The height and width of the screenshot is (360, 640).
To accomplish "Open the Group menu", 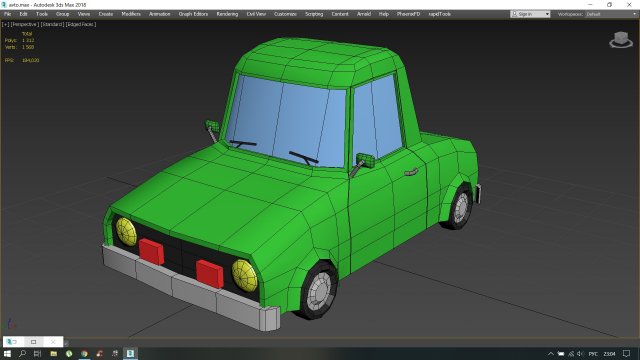I will pyautogui.click(x=62, y=14).
